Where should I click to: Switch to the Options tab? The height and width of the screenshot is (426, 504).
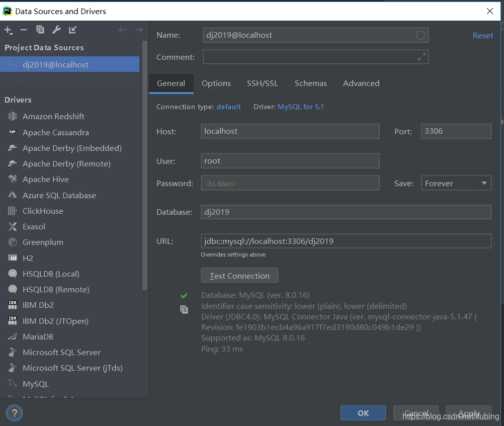tap(216, 83)
